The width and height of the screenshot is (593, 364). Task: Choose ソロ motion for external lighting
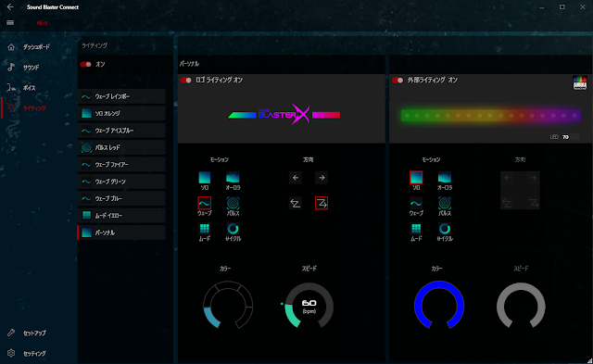pyautogui.click(x=416, y=178)
